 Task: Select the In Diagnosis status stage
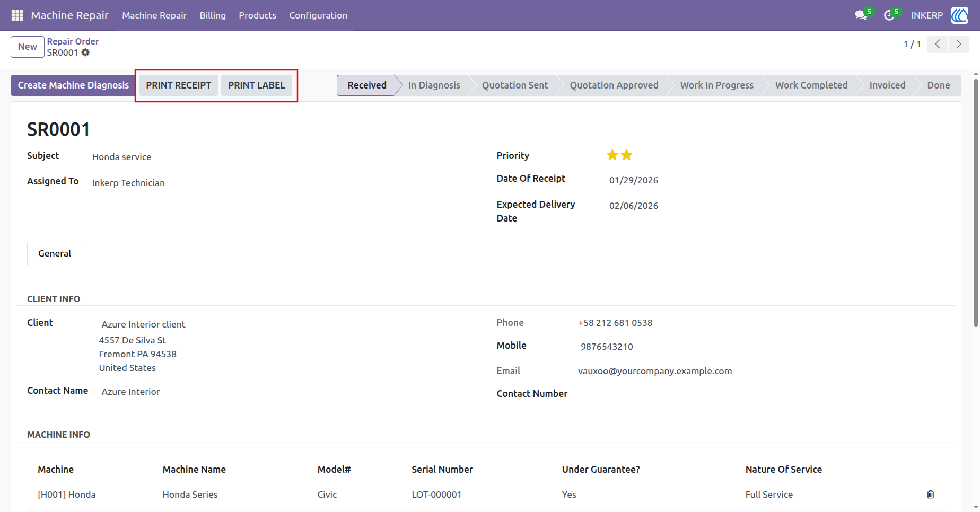pyautogui.click(x=434, y=85)
